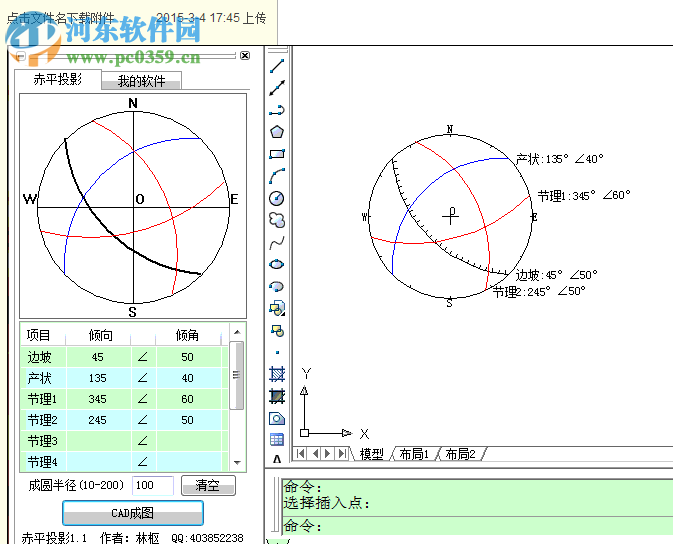Select the 产状 dip direction cell 135
Image resolution: width=673 pixels, height=544 pixels.
point(98,378)
